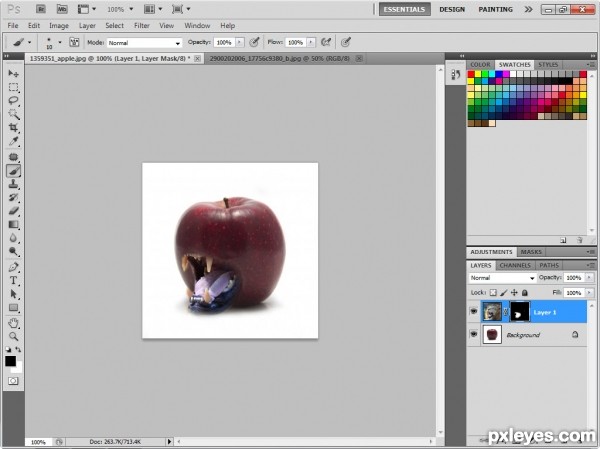Select the Path Selection tool
Image resolution: width=600 pixels, height=449 pixels.
point(13,294)
